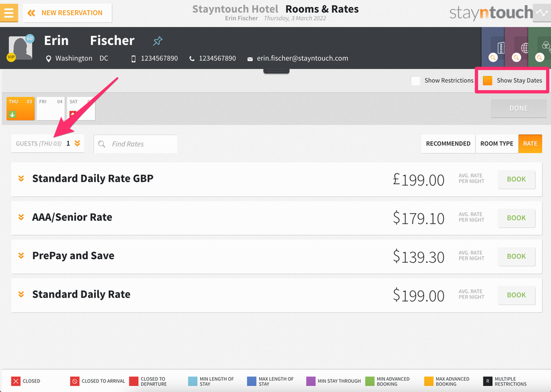Book the Standard Daily Rate GBP
The width and height of the screenshot is (551, 392).
(x=516, y=180)
